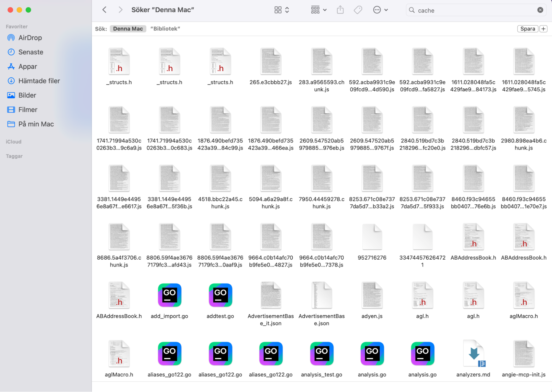Select the analyzers.md file icon
This screenshot has height=392, width=552.
[x=474, y=354]
